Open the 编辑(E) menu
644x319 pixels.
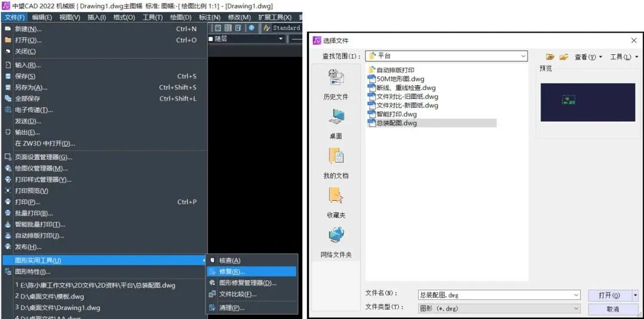click(x=42, y=17)
